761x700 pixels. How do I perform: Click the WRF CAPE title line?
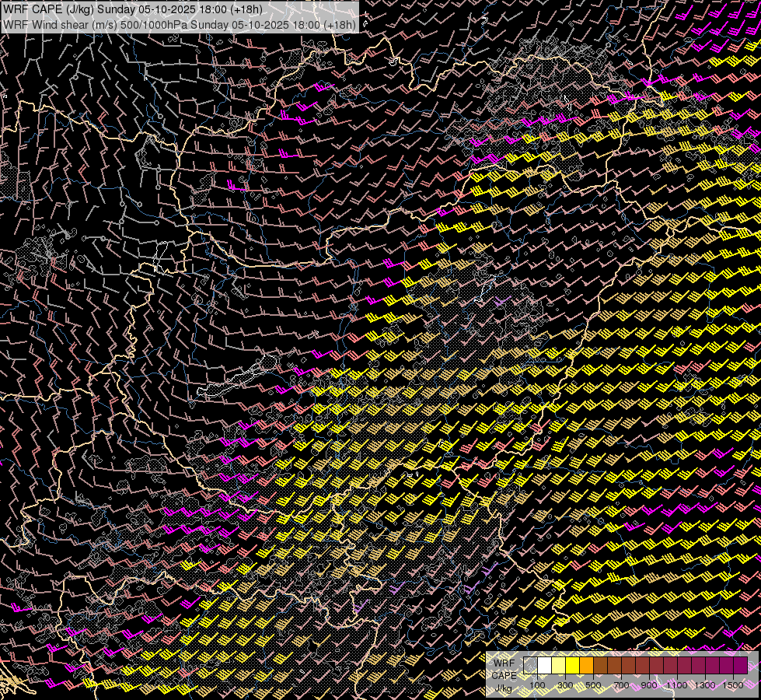coord(133,9)
